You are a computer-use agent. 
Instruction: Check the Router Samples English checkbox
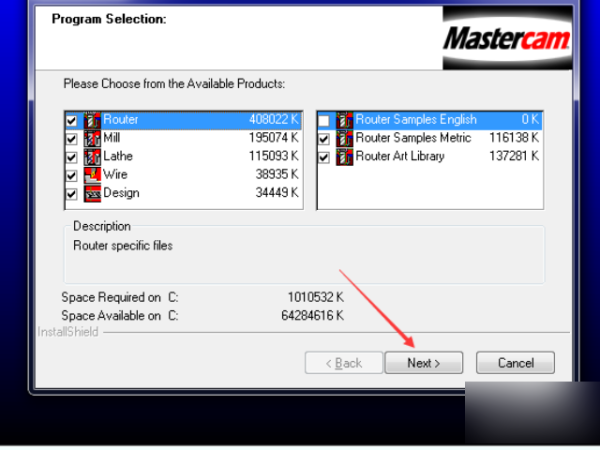click(x=324, y=121)
